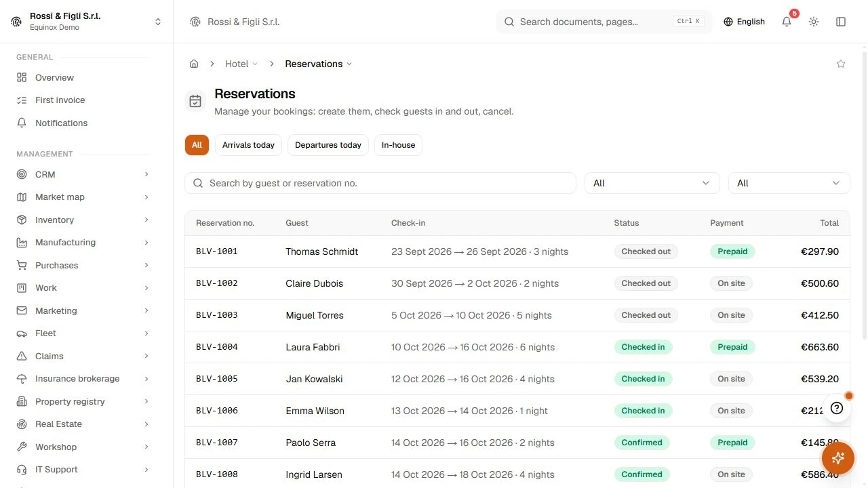Open the First invoice menu item
The width and height of the screenshot is (868, 488).
coord(83,100)
